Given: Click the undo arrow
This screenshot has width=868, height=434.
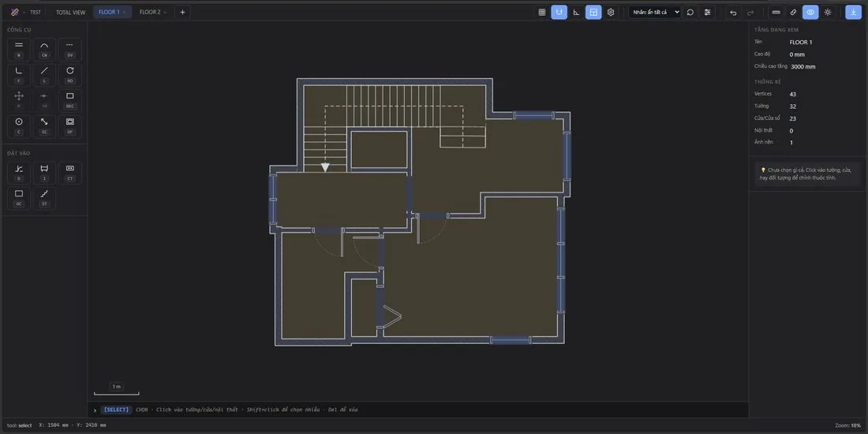Looking at the screenshot, I should (x=734, y=12).
